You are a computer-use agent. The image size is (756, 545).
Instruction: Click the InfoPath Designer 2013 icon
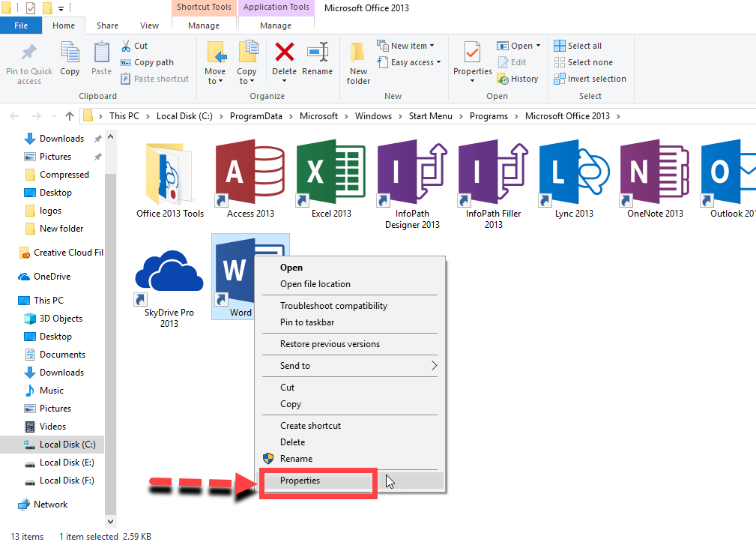click(412, 173)
